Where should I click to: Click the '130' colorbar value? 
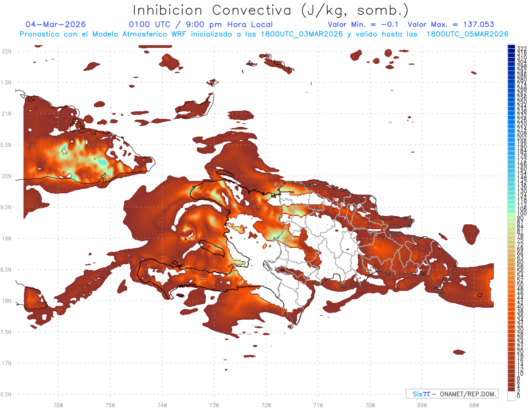point(521,191)
